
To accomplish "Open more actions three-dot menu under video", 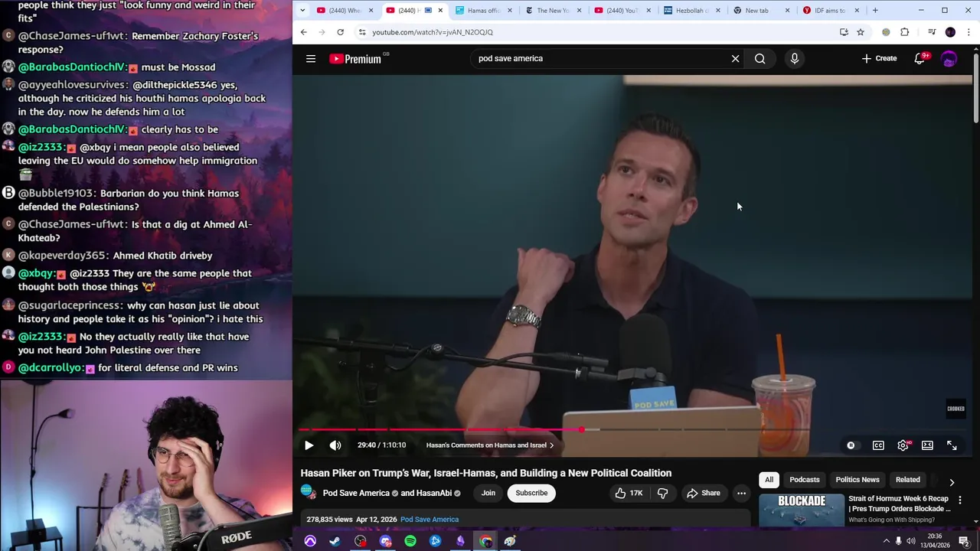I will coord(741,494).
